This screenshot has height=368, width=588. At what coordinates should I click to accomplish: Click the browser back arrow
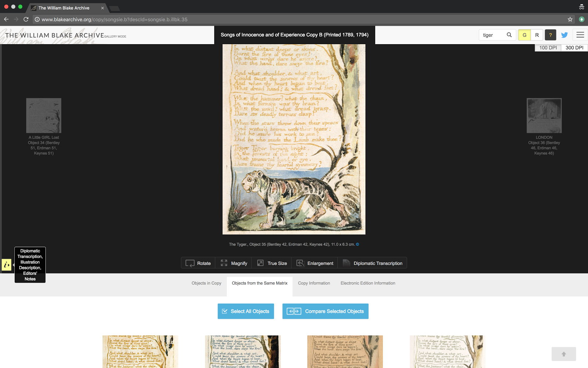pos(6,19)
